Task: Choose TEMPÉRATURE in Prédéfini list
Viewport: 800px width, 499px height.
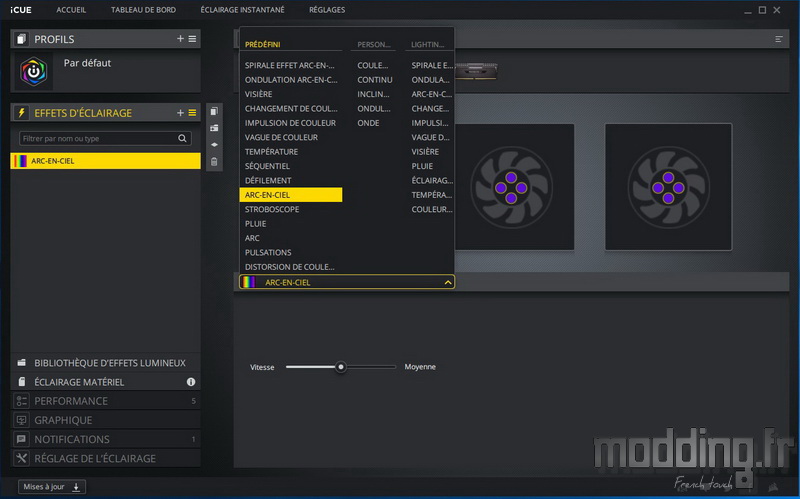Action: click(271, 152)
